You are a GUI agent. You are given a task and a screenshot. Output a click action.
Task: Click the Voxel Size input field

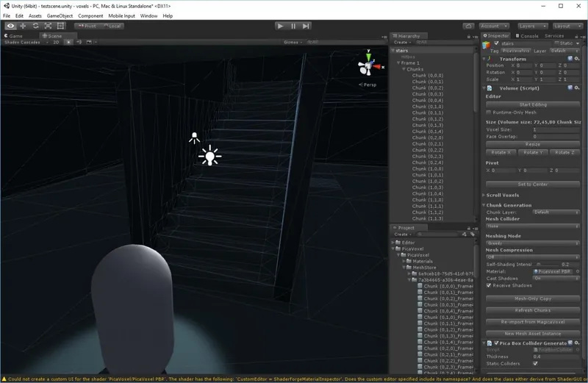coord(556,129)
